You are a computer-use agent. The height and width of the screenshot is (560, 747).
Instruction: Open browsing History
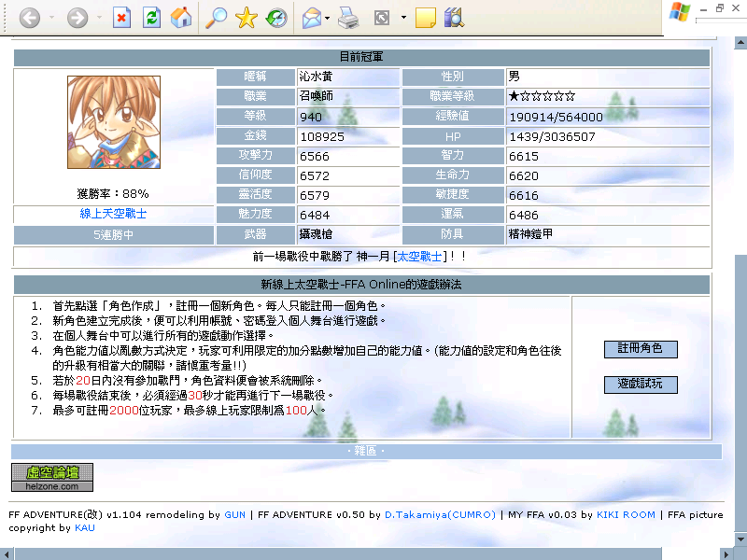coord(275,18)
